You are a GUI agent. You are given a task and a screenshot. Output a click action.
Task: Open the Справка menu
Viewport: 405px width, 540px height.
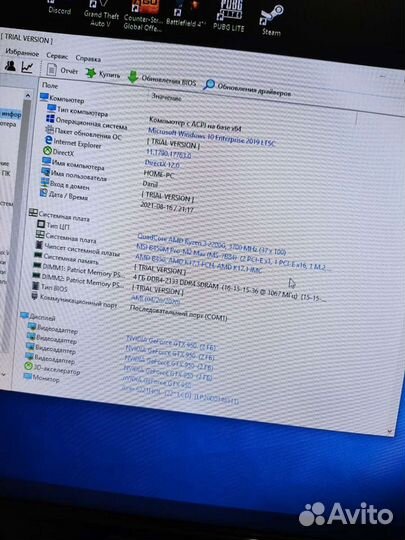88,58
